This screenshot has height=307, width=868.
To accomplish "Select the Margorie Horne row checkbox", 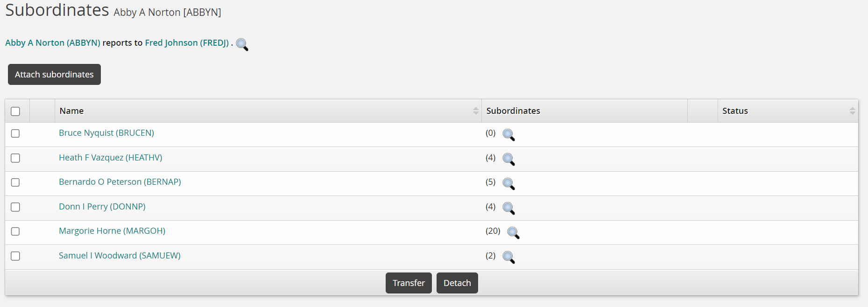I will coord(15,231).
